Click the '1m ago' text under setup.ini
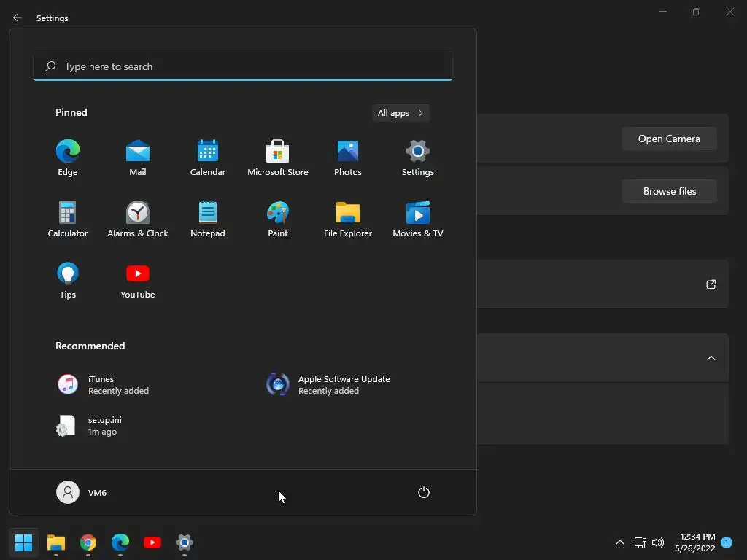Viewport: 747px width, 560px height. [x=102, y=432]
